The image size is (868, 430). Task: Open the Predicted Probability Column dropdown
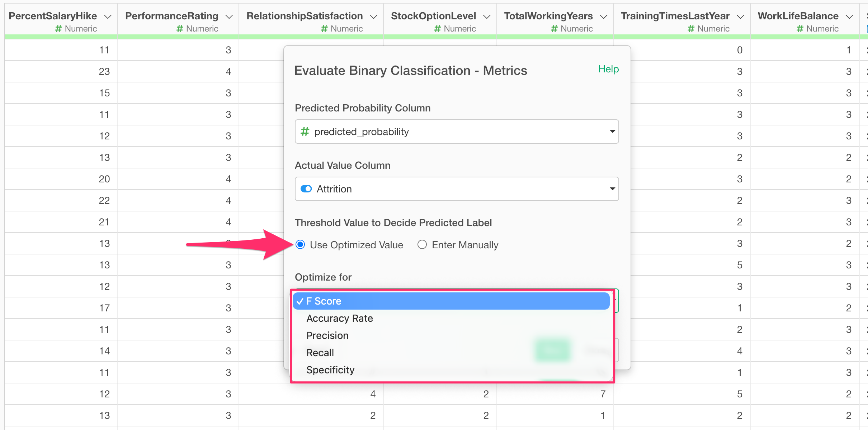point(457,132)
